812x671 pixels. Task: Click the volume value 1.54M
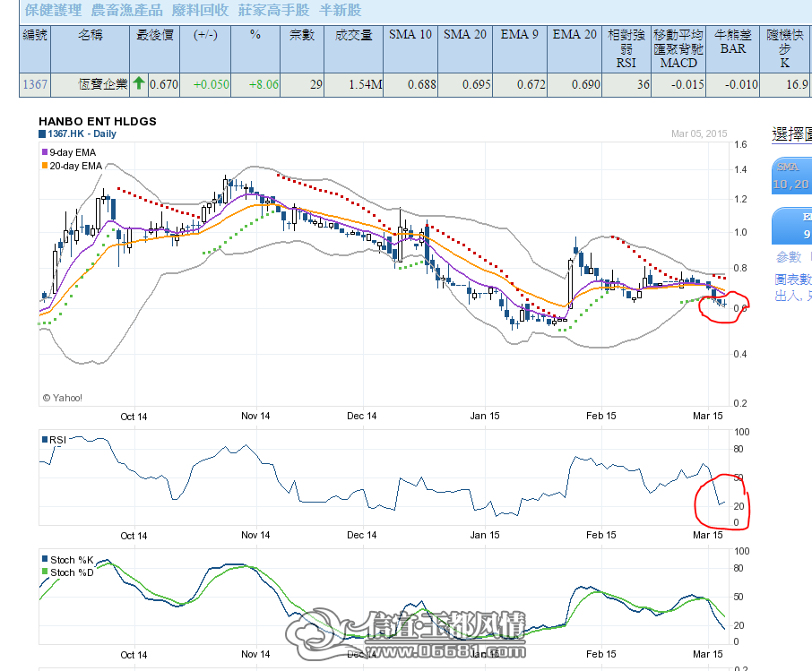tap(366, 84)
